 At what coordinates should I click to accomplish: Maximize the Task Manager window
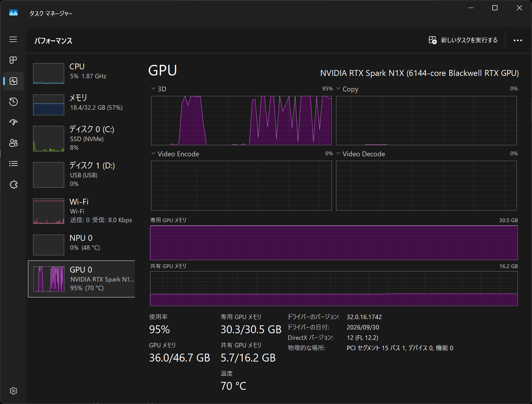495,8
